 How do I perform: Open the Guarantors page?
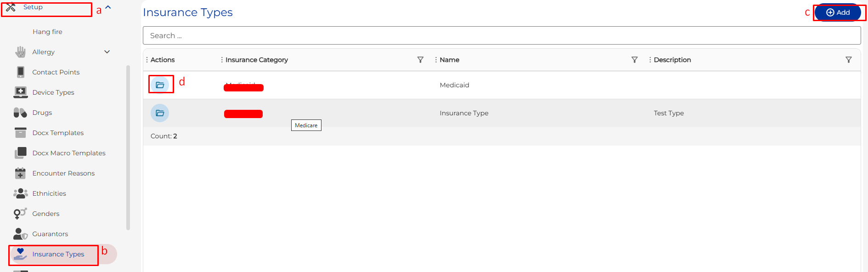pyautogui.click(x=50, y=234)
